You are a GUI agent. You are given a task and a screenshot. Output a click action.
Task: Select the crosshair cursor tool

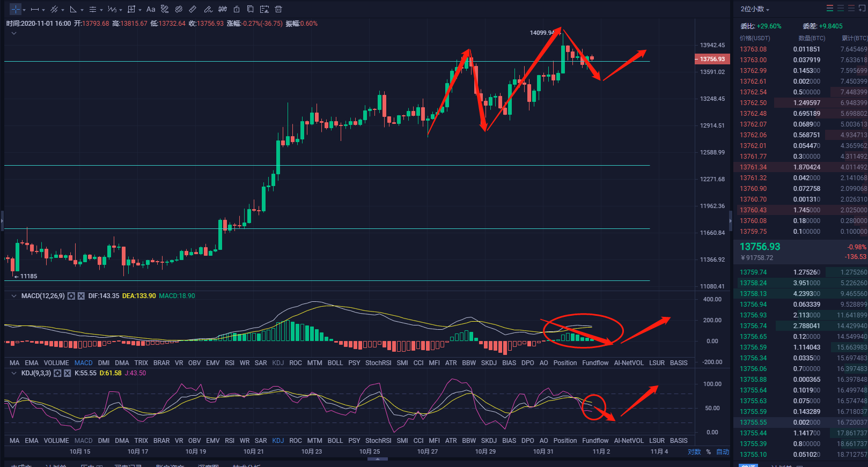tap(15, 9)
